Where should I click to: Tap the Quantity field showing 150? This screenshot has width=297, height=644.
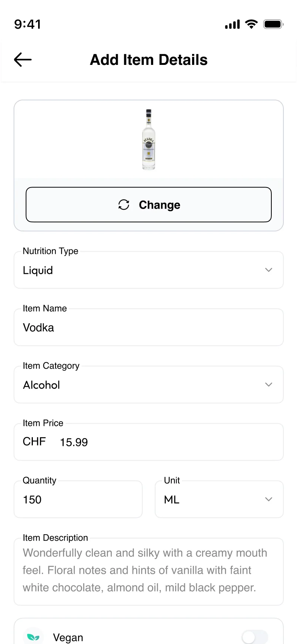pos(78,500)
